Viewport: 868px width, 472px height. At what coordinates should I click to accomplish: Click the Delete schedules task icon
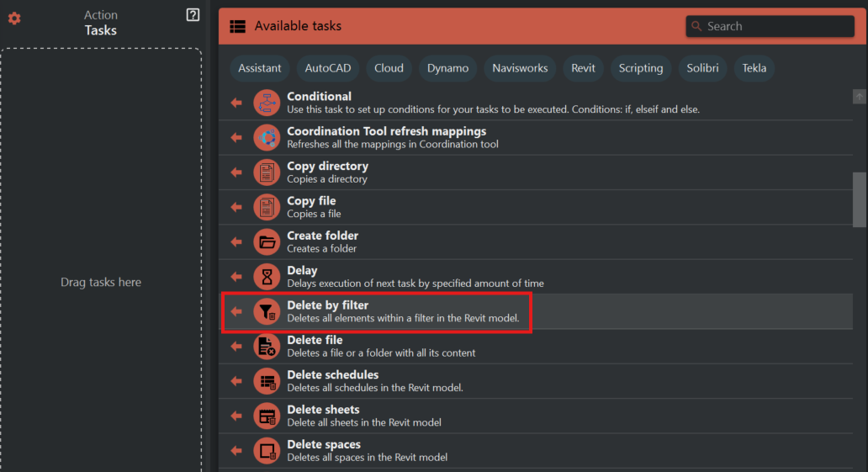(267, 381)
